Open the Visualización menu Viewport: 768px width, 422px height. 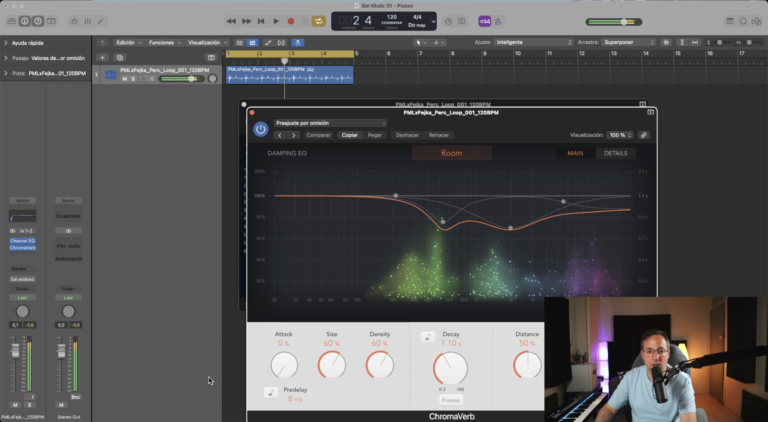pyautogui.click(x=207, y=43)
